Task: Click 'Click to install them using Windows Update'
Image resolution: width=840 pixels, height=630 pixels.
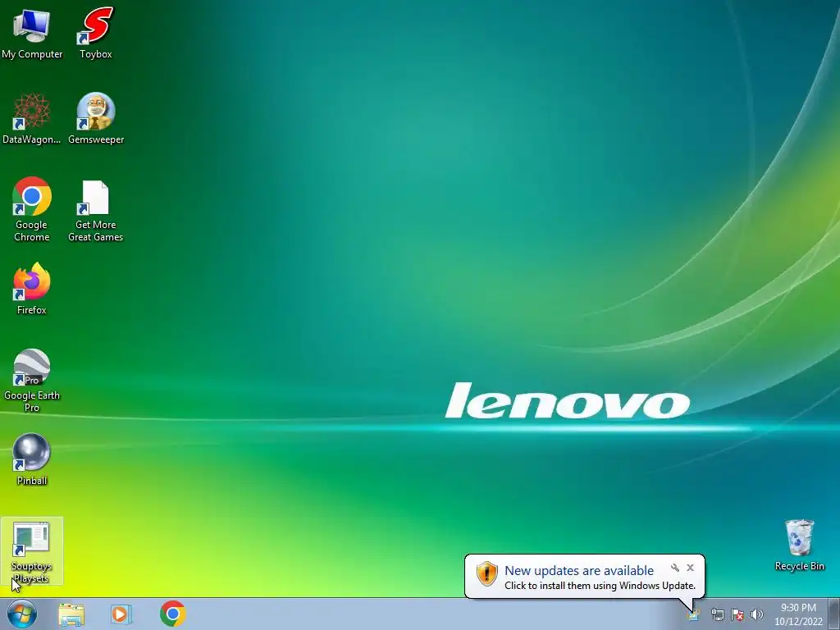Action: (x=600, y=586)
